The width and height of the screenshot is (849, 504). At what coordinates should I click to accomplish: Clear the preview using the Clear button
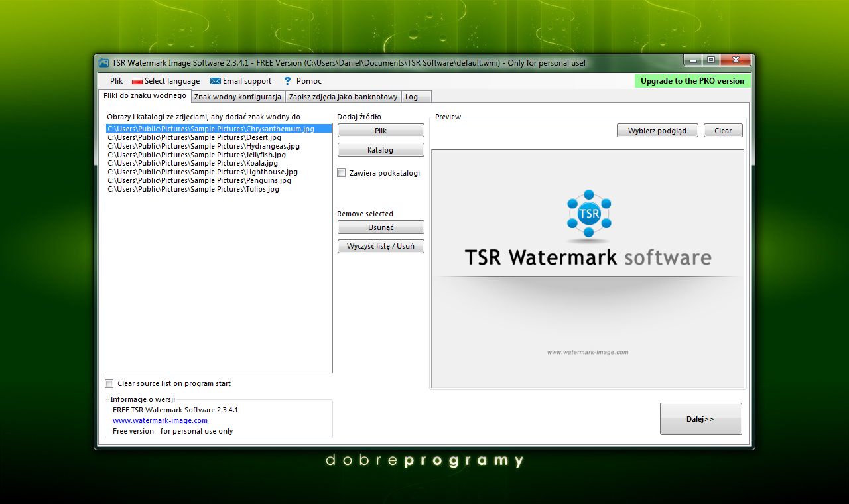(x=722, y=130)
